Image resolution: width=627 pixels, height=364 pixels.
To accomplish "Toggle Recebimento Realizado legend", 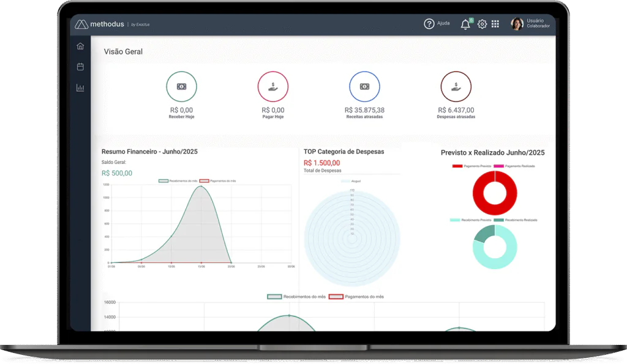I will tap(516, 220).
